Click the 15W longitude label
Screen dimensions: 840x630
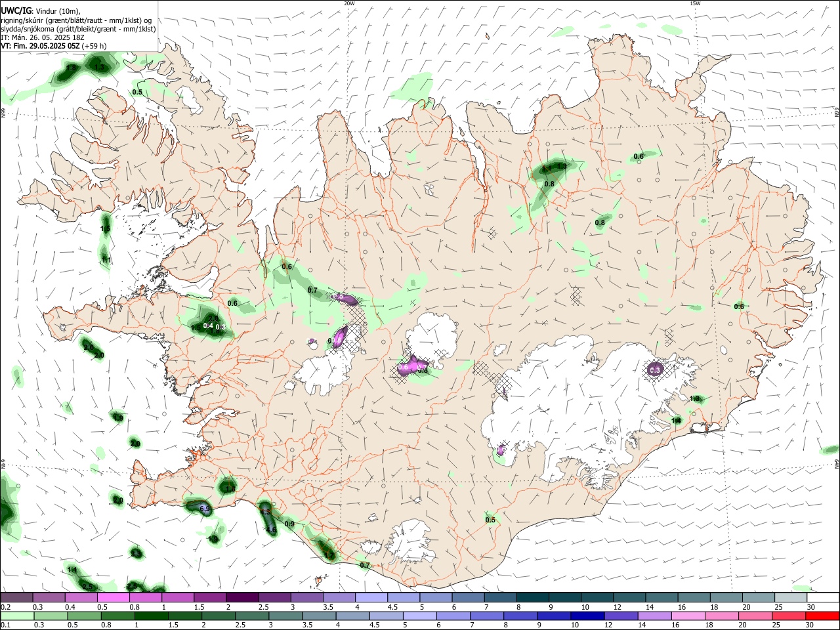click(x=695, y=3)
